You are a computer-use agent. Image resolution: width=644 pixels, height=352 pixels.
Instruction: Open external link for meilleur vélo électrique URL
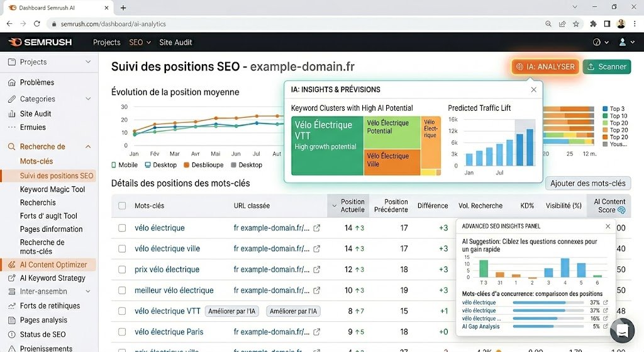pyautogui.click(x=317, y=290)
